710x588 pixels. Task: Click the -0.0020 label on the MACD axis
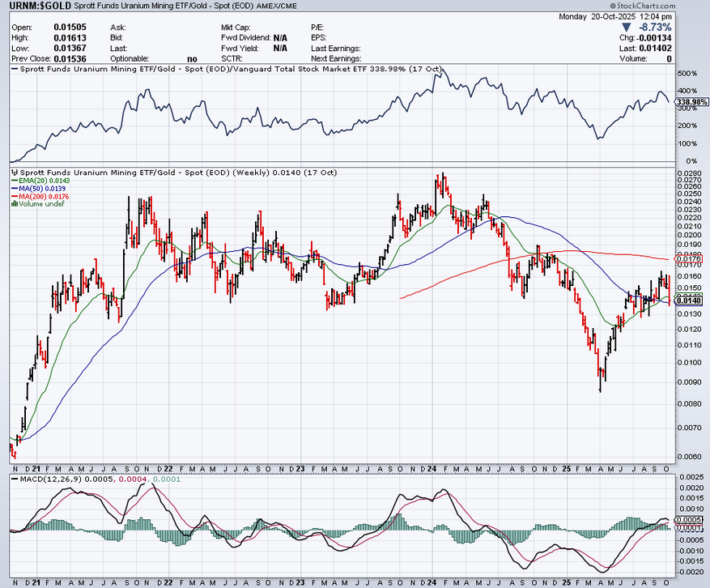690,572
